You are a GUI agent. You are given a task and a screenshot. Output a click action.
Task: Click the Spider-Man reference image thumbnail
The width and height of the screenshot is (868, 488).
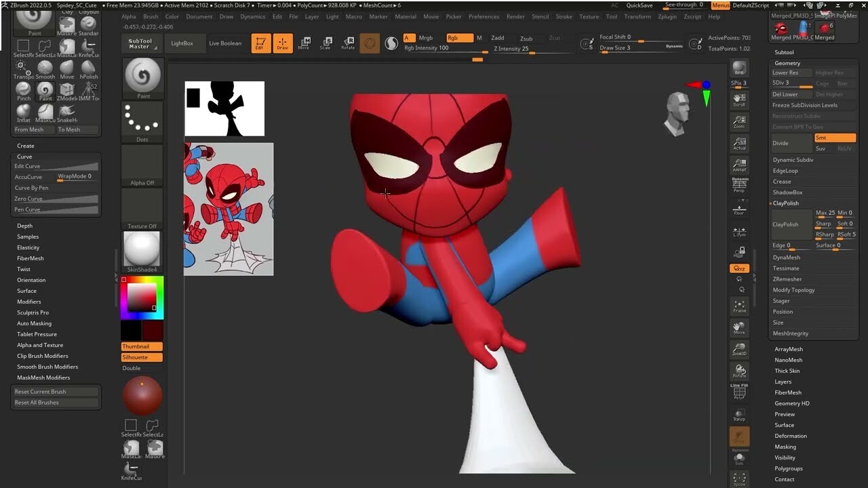pos(229,209)
